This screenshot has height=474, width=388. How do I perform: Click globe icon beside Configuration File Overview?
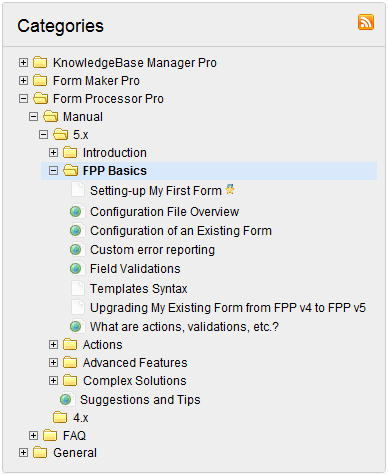[76, 211]
